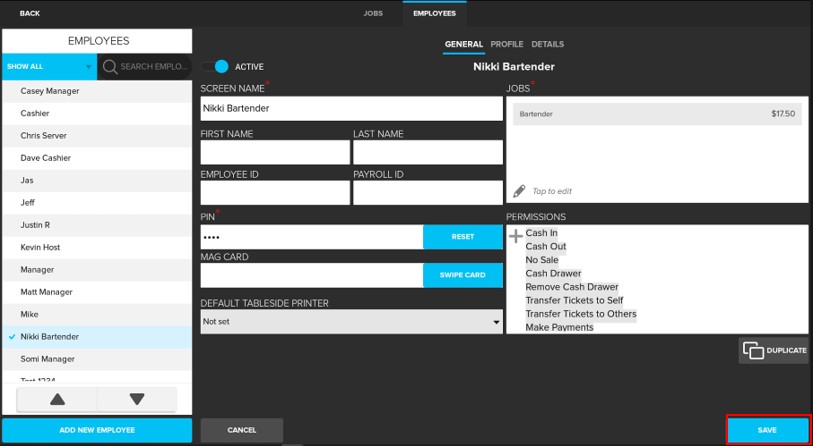Switch to the Jobs tab
The image size is (813, 446).
pyautogui.click(x=373, y=13)
